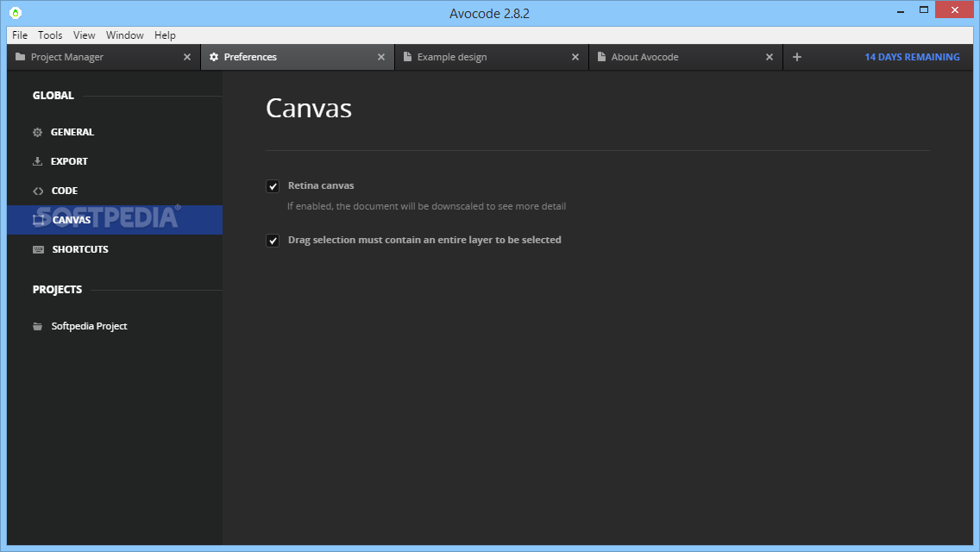980x552 pixels.
Task: Toggle the Retina canvas checkbox
Action: point(273,186)
